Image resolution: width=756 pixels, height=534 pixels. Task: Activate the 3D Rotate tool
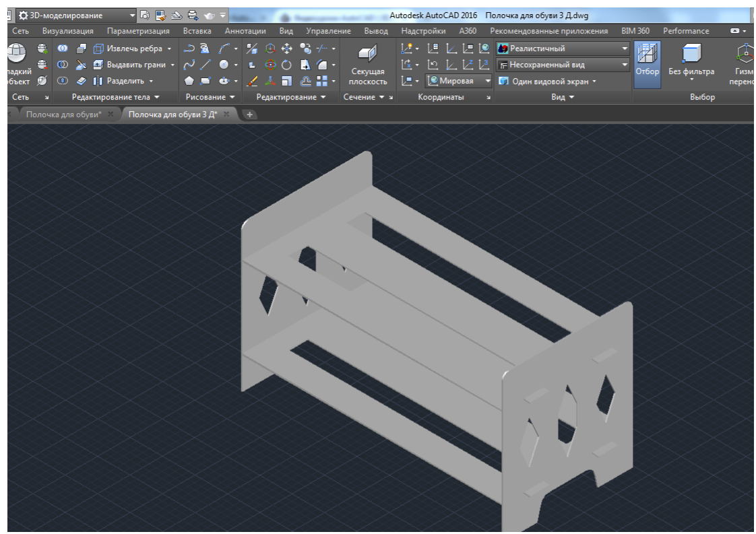point(270,65)
